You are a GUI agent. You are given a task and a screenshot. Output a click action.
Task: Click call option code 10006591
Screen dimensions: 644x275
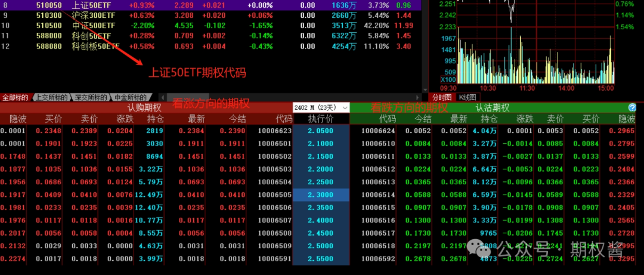point(275,259)
